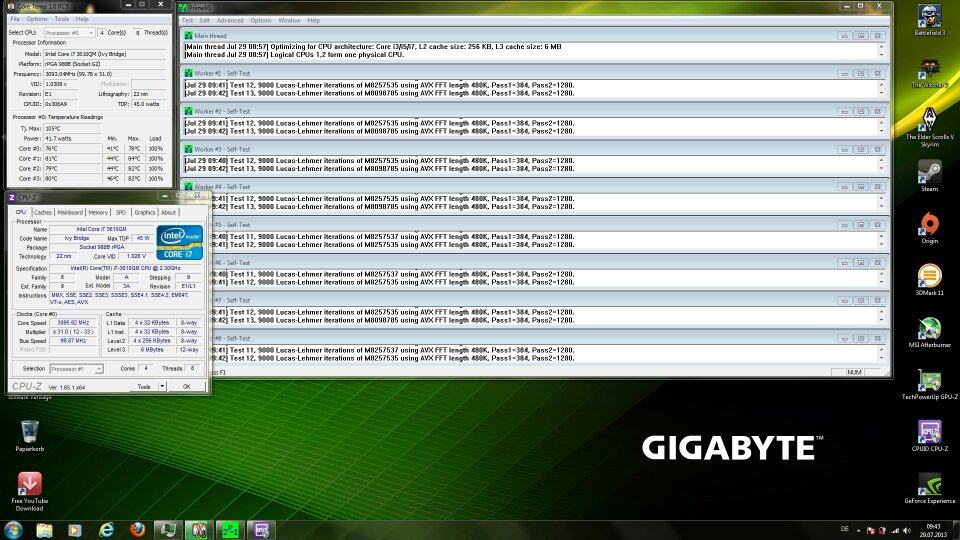Open Core Temp Options menu
The width and height of the screenshot is (960, 540).
37,19
